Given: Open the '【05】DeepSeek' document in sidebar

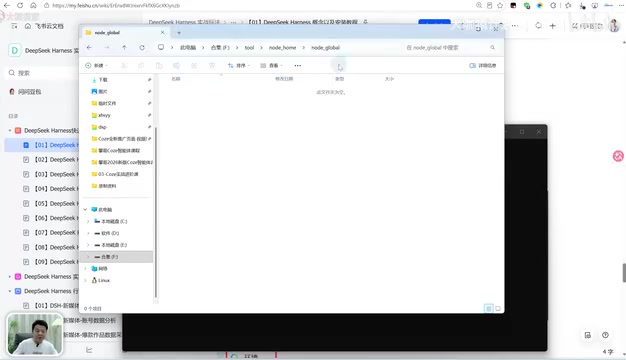Looking at the screenshot, I should coord(51,204).
